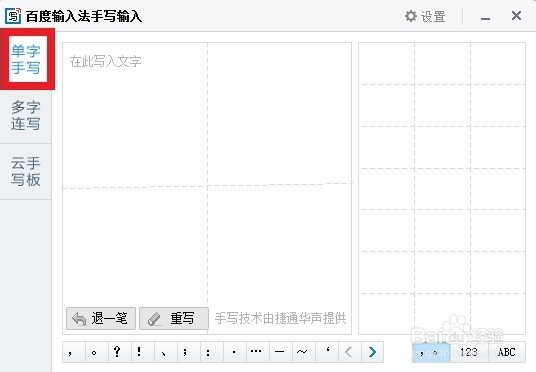
Task: Select the punctuation ，。mode tab
Action: (x=431, y=352)
